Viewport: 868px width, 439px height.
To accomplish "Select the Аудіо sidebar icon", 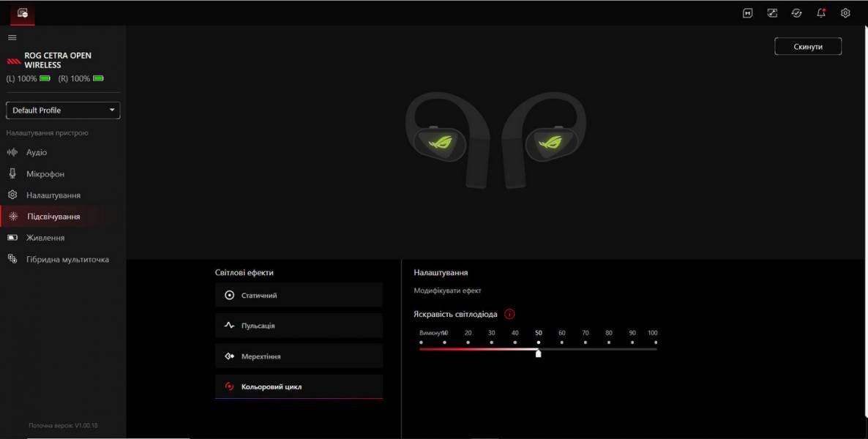I will click(x=12, y=152).
